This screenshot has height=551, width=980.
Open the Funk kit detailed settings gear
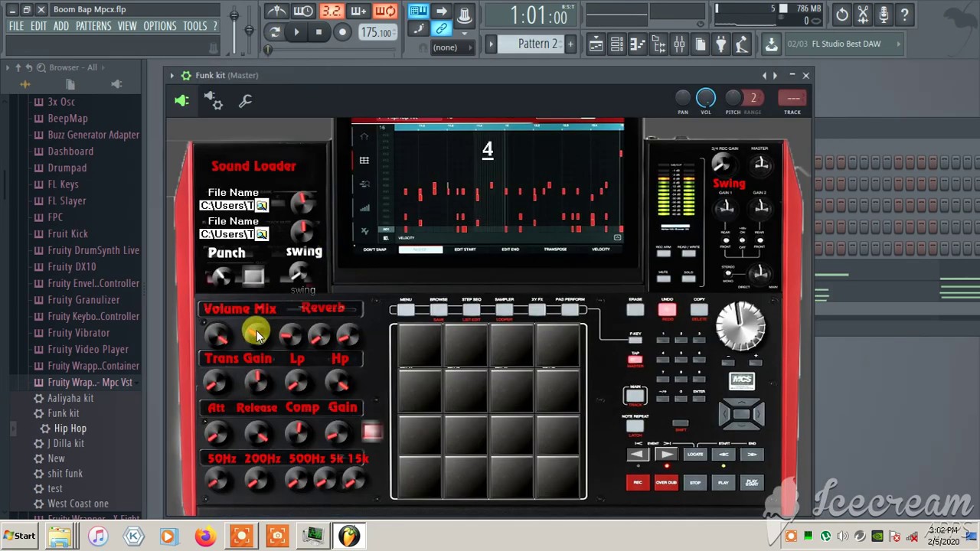(x=214, y=100)
